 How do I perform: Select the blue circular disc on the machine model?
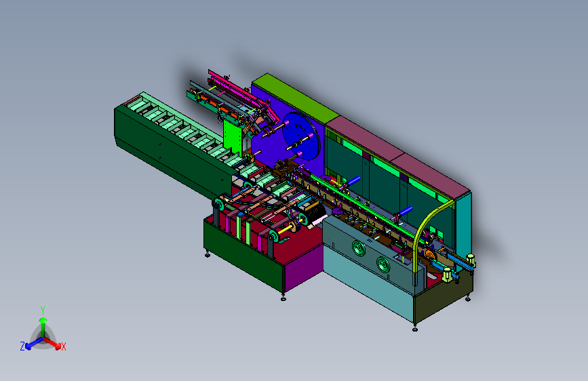point(301,136)
